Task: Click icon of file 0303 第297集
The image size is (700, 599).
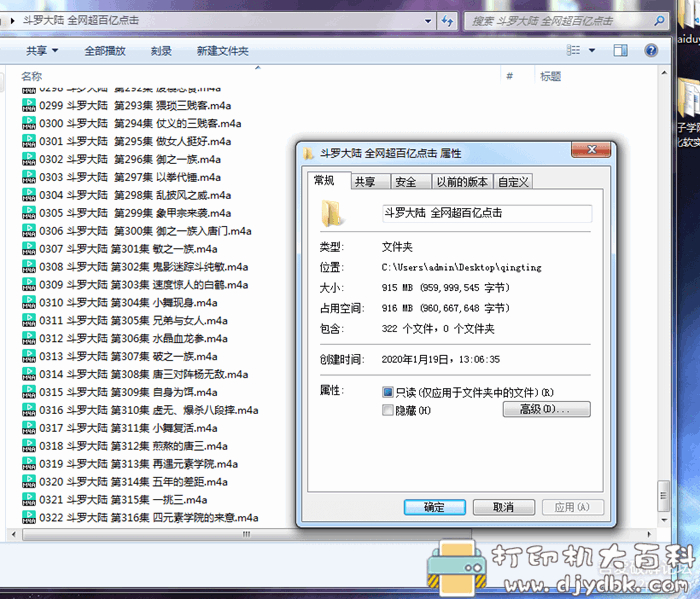Action: (x=29, y=177)
